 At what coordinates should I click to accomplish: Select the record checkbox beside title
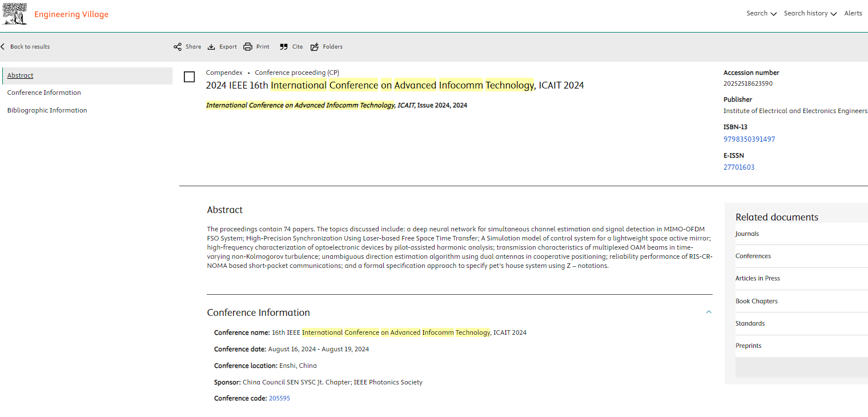click(x=190, y=77)
